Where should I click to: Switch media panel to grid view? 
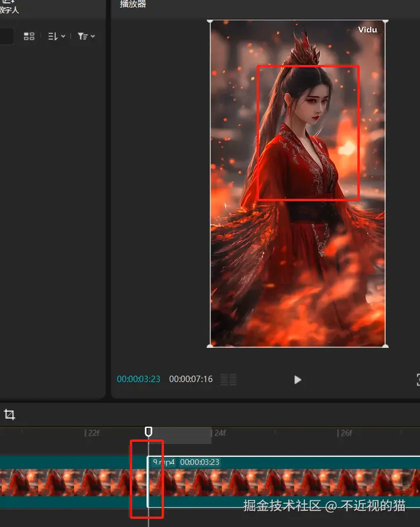pos(29,37)
